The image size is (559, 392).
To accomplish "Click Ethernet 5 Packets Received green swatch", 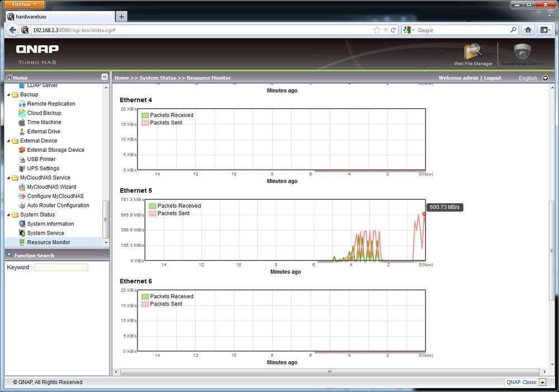I will point(153,206).
